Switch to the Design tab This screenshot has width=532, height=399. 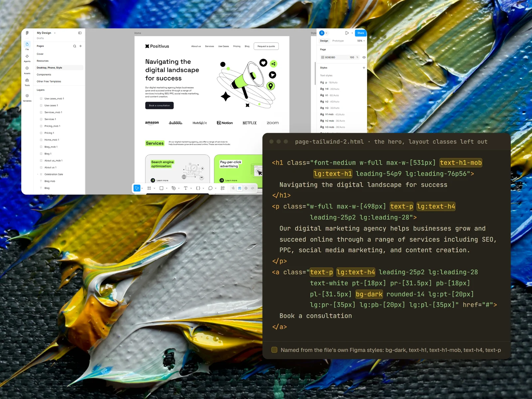pyautogui.click(x=324, y=41)
